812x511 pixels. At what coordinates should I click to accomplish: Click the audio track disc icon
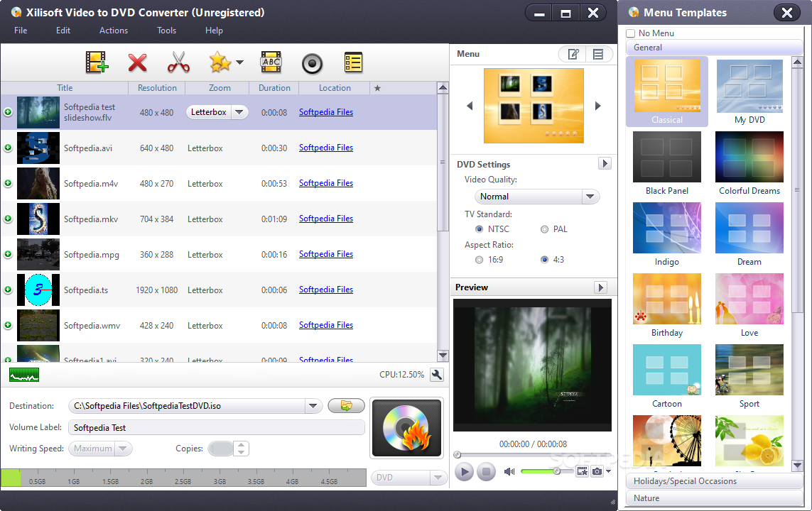(313, 64)
